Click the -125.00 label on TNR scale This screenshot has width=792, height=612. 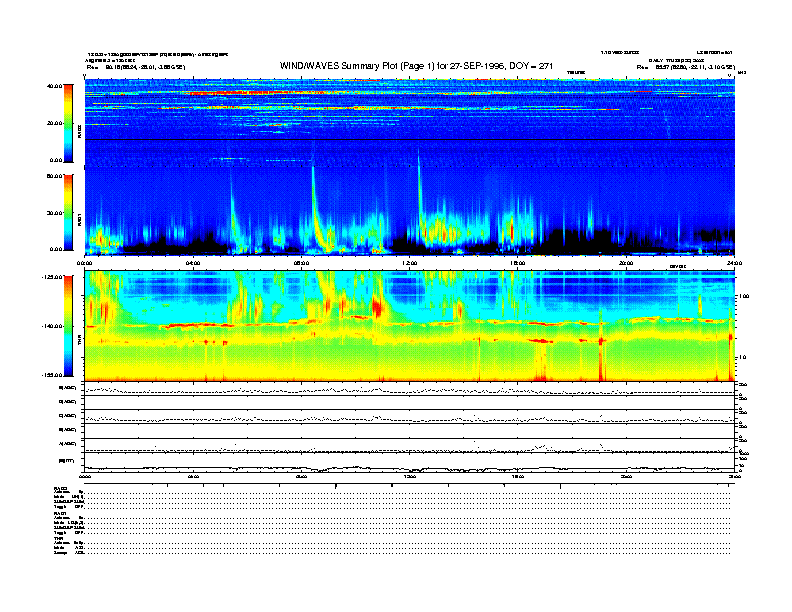[x=52, y=277]
